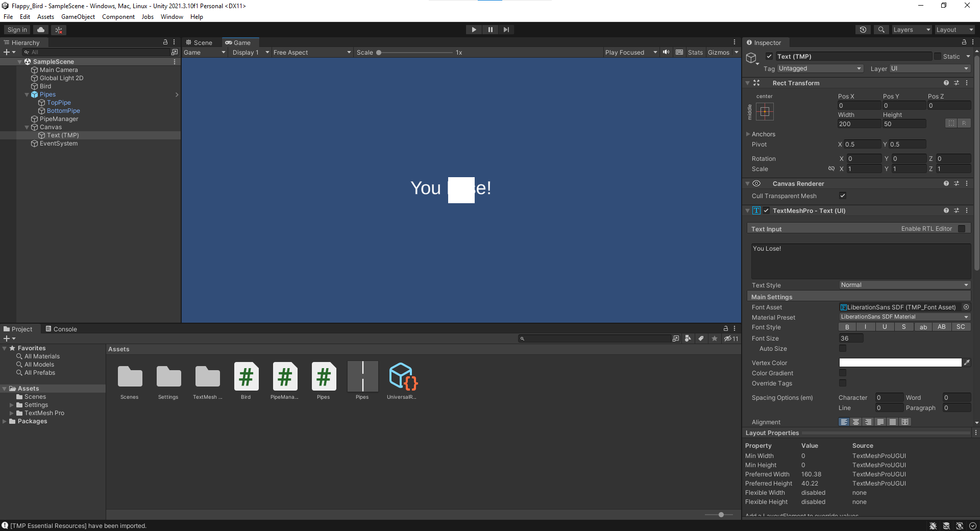Screen dimensions: 980x531
Task: Click the Hierarchy panel lock icon
Action: (x=165, y=42)
